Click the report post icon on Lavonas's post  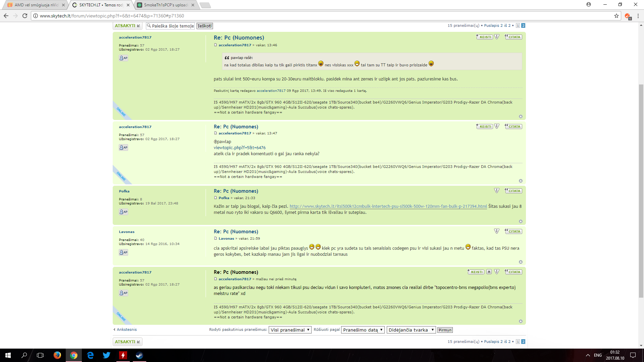(497, 231)
